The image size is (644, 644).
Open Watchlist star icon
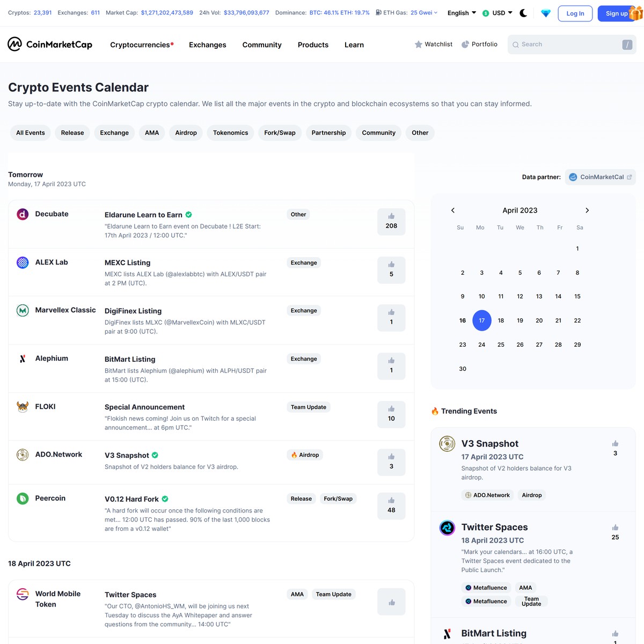[419, 45]
